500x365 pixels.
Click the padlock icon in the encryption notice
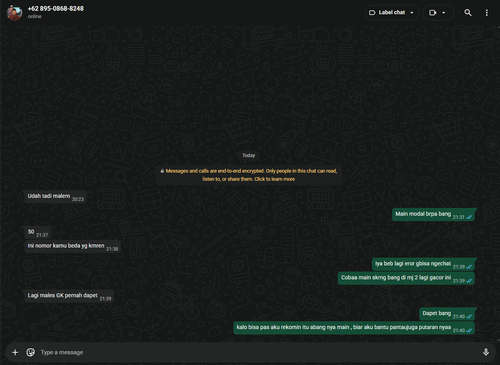pyautogui.click(x=162, y=171)
